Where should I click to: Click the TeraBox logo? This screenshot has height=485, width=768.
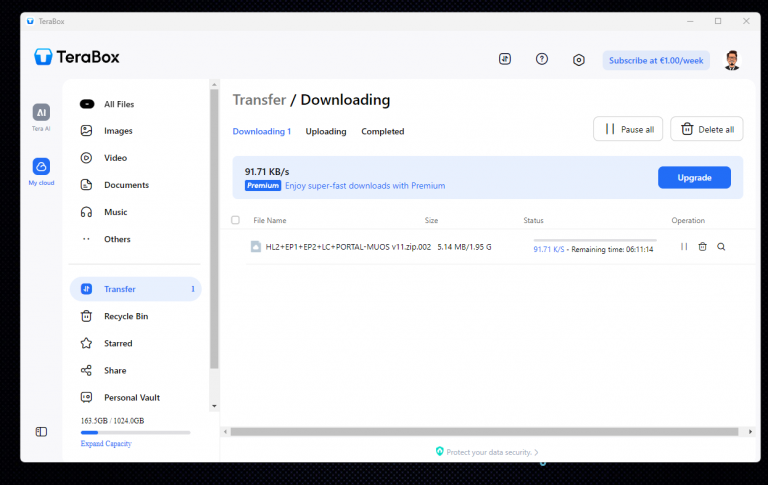77,57
